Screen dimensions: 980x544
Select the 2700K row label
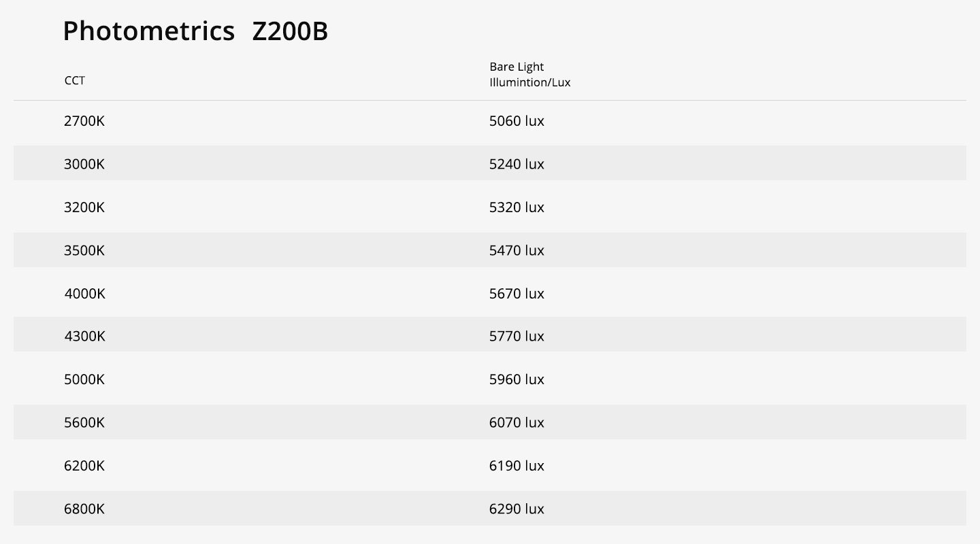point(84,121)
